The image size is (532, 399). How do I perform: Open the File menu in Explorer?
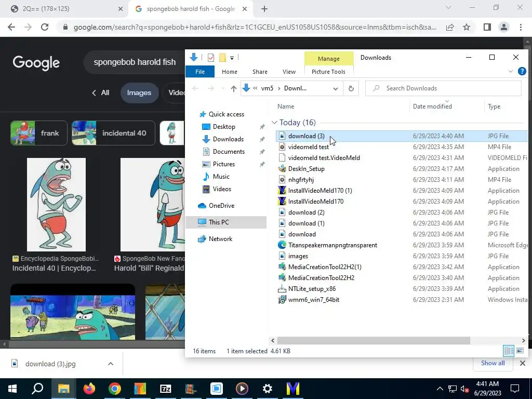pyautogui.click(x=200, y=72)
